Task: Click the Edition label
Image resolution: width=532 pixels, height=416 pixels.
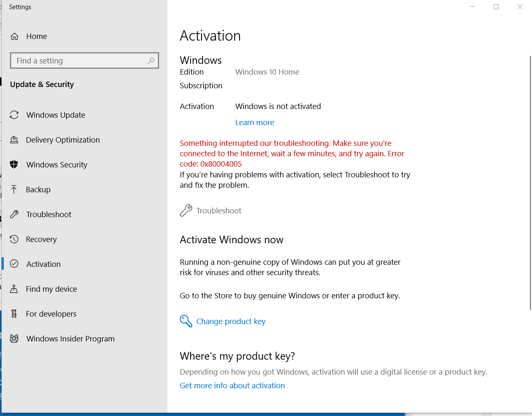Action: [x=192, y=72]
